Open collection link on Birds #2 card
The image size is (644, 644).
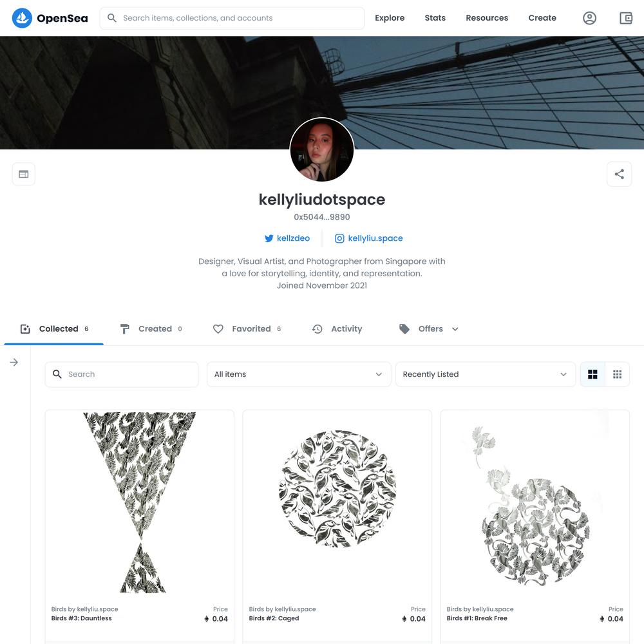click(282, 609)
